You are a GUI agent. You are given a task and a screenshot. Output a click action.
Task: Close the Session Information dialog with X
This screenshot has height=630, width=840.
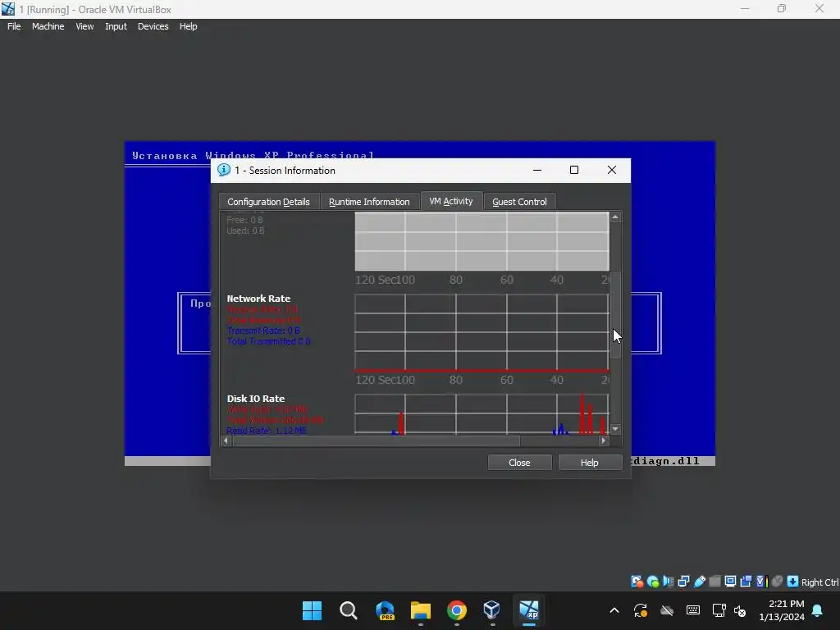click(x=612, y=170)
